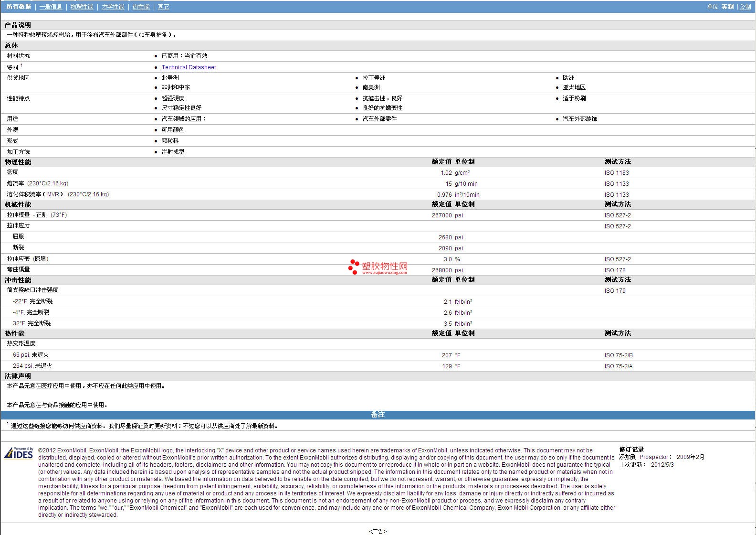Click the red-dotted 塑胶物性网 watermark logo
This screenshot has height=535, width=756.
[x=378, y=267]
